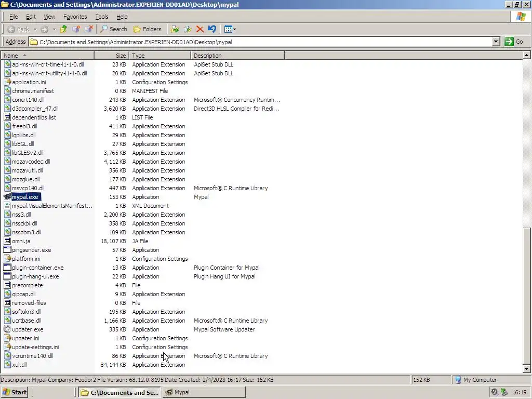This screenshot has height=399, width=532.
Task: Open the Windows Start button
Action: coord(14,392)
